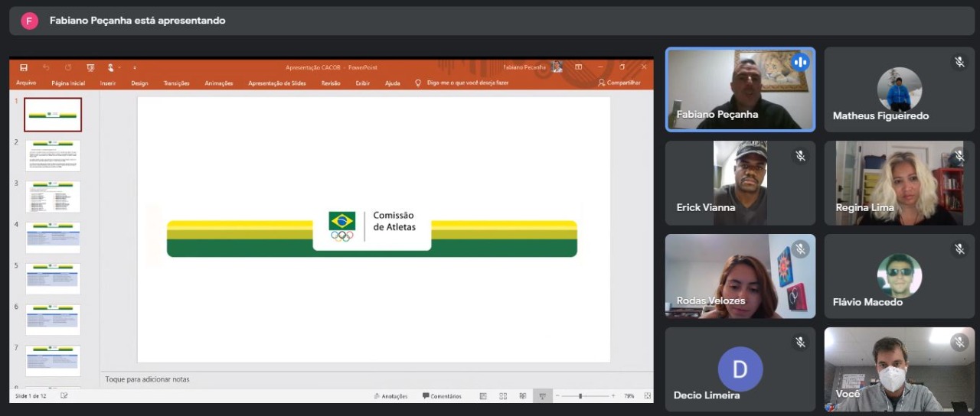The height and width of the screenshot is (416, 980).
Task: Click presenter 'F' avatar in top banner
Action: (29, 21)
